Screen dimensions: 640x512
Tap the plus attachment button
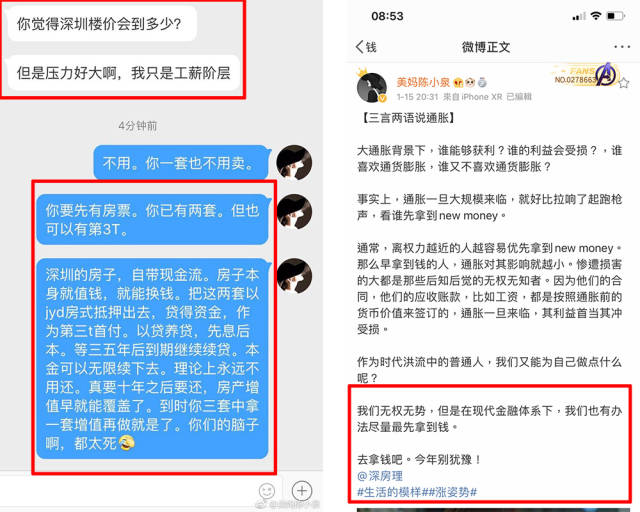[302, 490]
